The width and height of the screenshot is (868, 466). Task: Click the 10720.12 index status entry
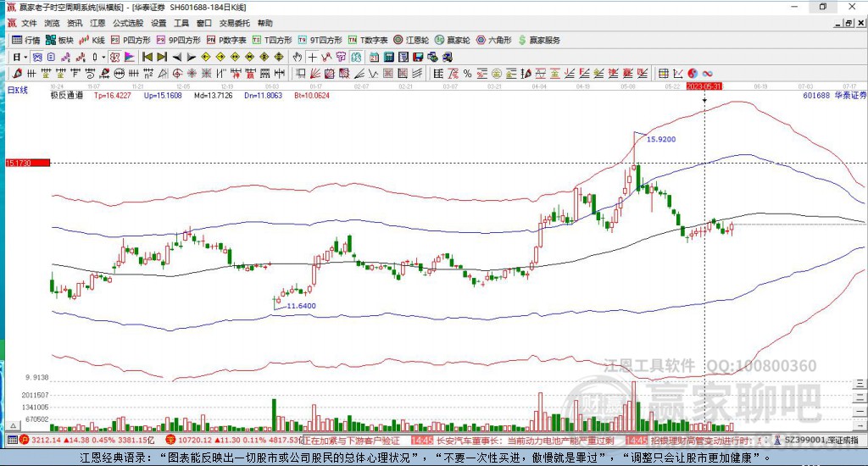point(232,441)
